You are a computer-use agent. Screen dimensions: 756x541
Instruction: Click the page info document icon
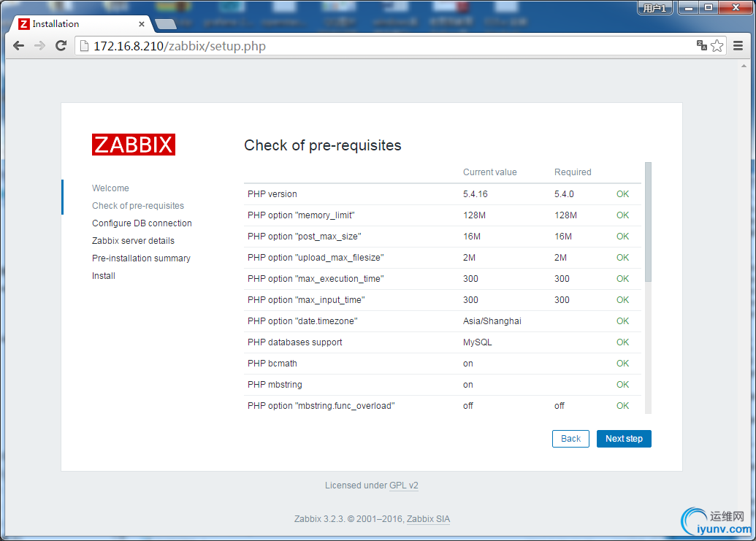(x=85, y=46)
